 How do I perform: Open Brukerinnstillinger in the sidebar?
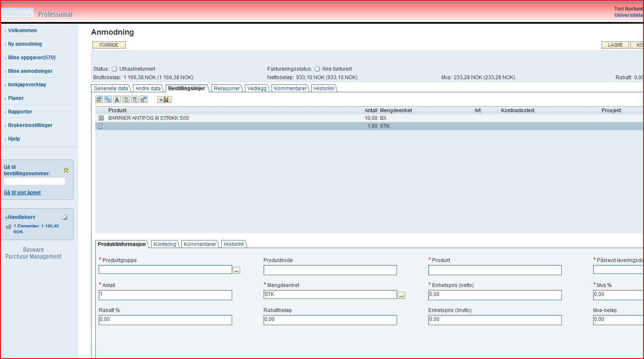[x=31, y=125]
